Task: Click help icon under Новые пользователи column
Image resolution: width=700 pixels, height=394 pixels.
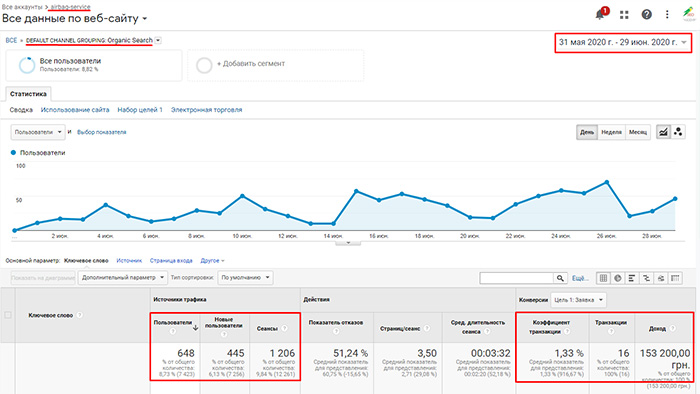Action: 224,334
